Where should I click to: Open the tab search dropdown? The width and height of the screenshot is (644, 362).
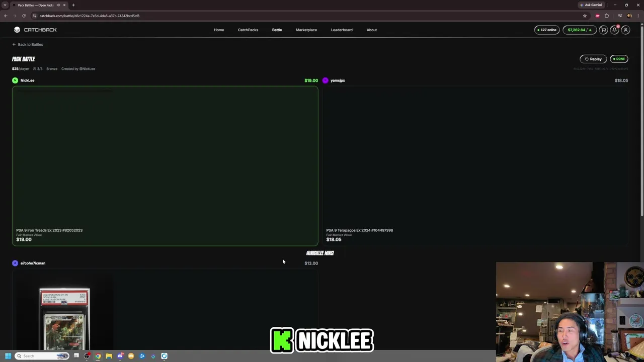(6, 5)
